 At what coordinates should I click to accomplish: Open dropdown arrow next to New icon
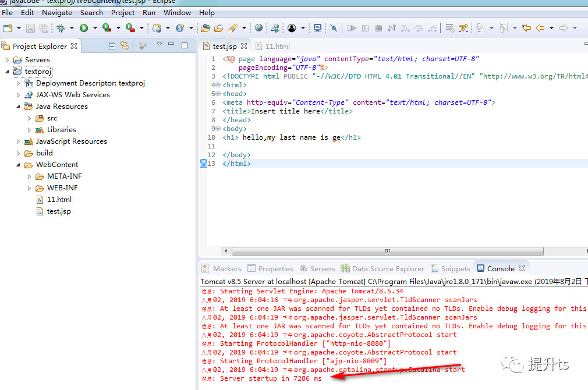tap(19, 28)
